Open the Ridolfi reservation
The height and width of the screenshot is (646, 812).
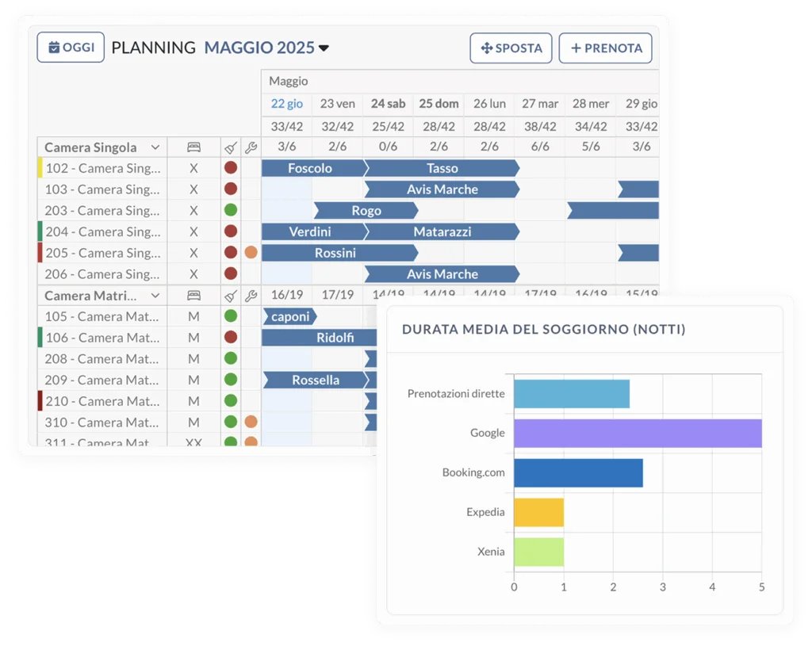pos(320,338)
